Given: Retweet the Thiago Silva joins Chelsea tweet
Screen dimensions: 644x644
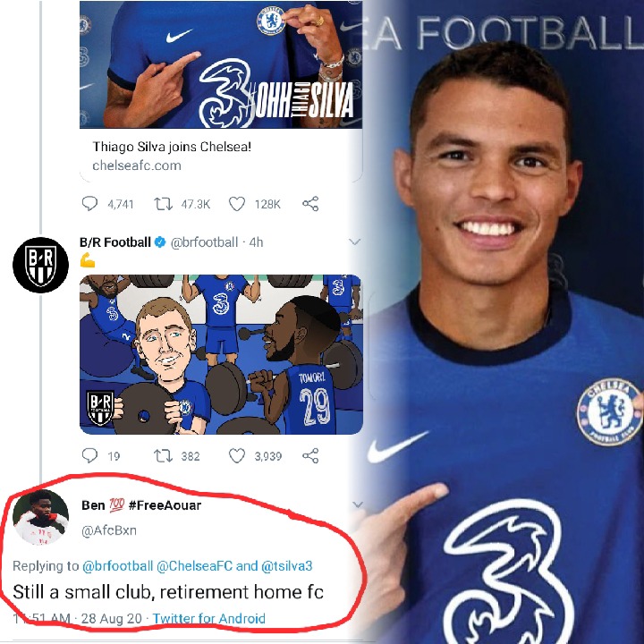Looking at the screenshot, I should coord(164,204).
